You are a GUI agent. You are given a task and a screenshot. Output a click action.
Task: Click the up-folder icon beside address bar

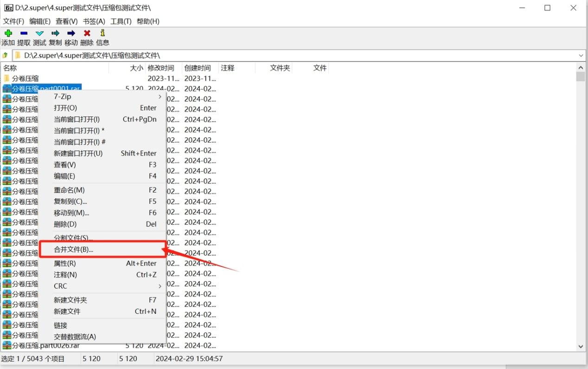pos(5,55)
